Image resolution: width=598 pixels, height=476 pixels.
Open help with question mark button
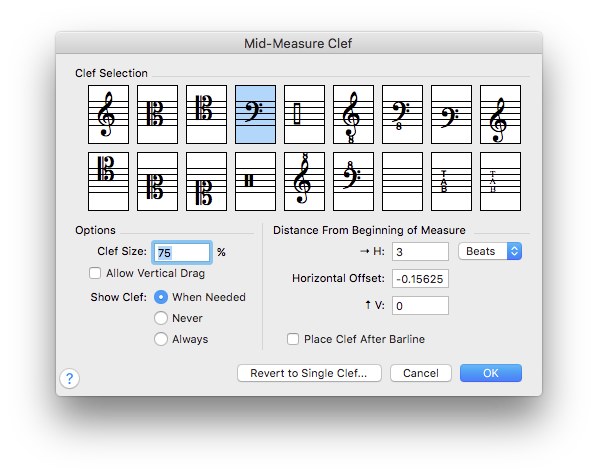(70, 379)
